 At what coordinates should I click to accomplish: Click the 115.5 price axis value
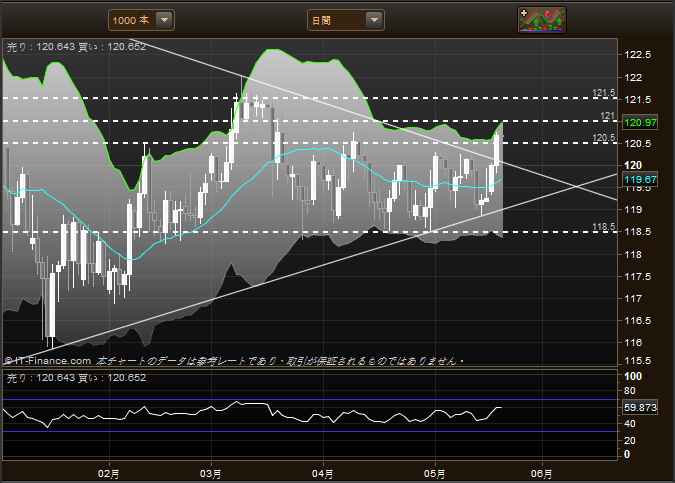click(x=638, y=361)
